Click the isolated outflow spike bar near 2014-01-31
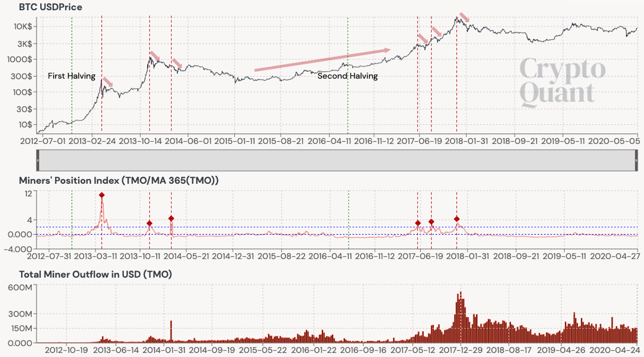 171,332
